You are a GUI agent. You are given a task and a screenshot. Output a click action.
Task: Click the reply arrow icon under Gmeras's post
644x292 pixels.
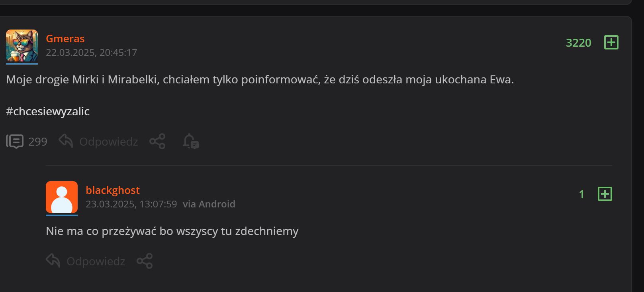point(66,141)
